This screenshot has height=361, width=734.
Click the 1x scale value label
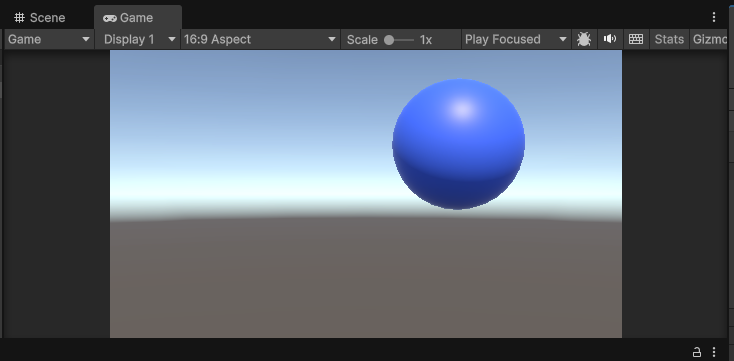(x=426, y=40)
